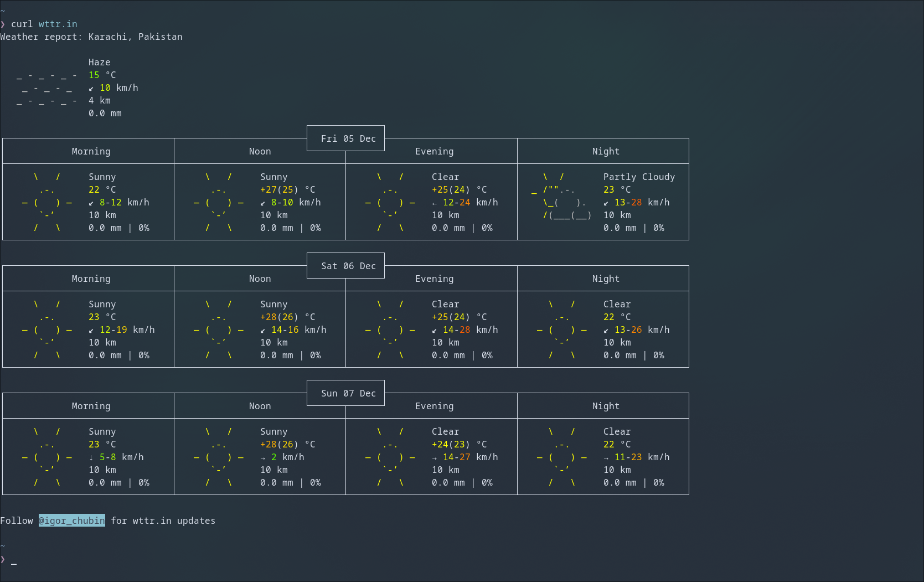The image size is (924, 582).
Task: Click the Weather report: Karachi, Pakistan title
Action: (x=91, y=37)
